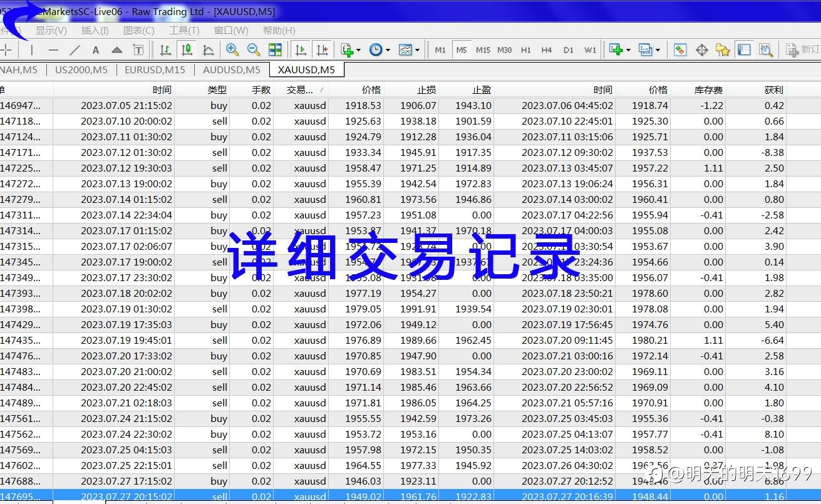Viewport: 821px width, 504px height.
Task: Sort by the 交易... symbol column header
Action: pyautogui.click(x=301, y=90)
